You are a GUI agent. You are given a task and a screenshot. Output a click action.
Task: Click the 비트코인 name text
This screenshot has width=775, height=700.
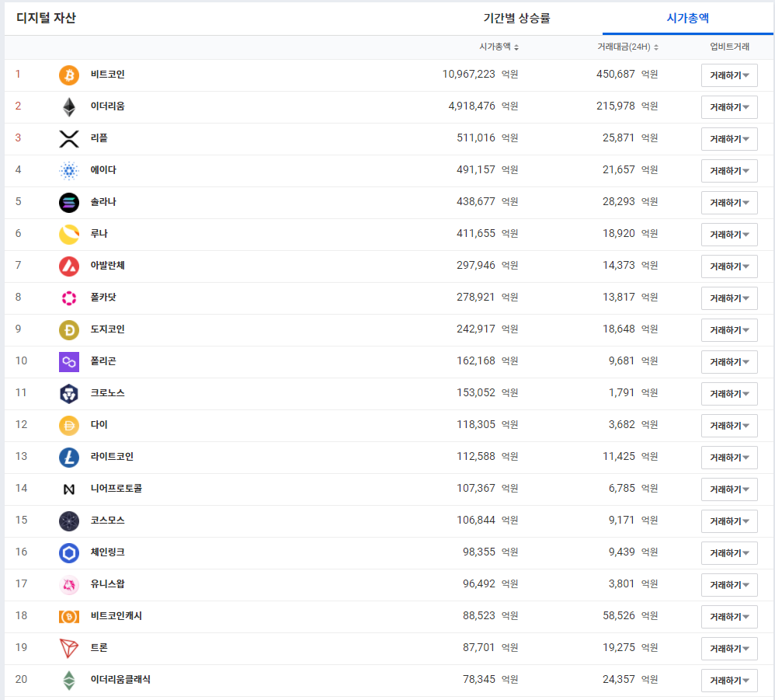[107, 74]
